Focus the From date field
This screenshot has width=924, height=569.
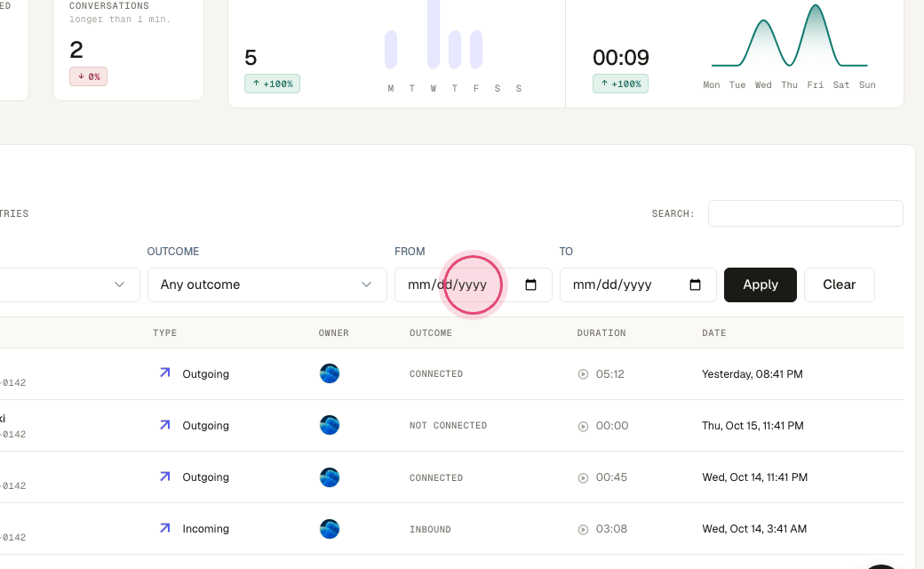tap(474, 284)
